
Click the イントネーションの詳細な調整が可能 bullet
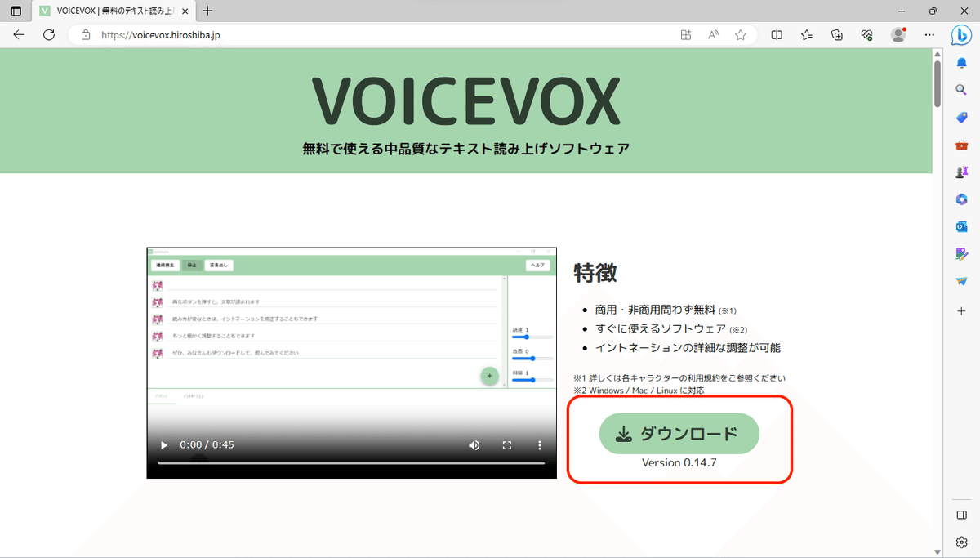tap(688, 347)
